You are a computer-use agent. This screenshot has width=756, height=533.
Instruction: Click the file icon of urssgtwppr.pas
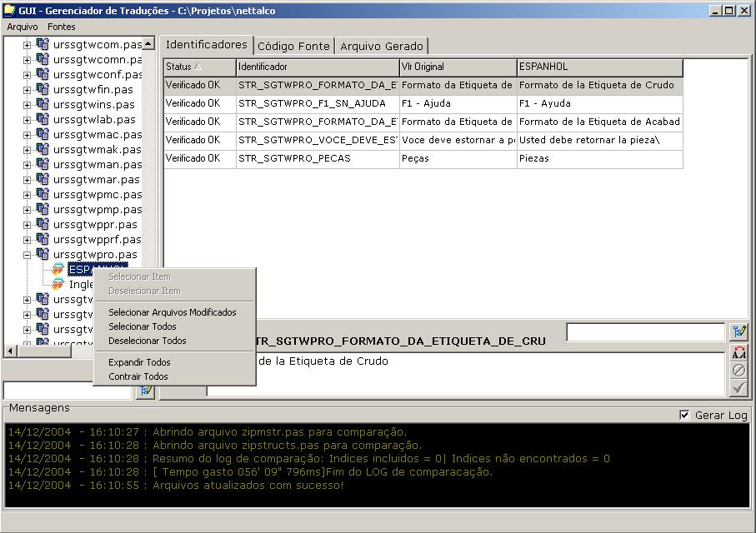(43, 224)
